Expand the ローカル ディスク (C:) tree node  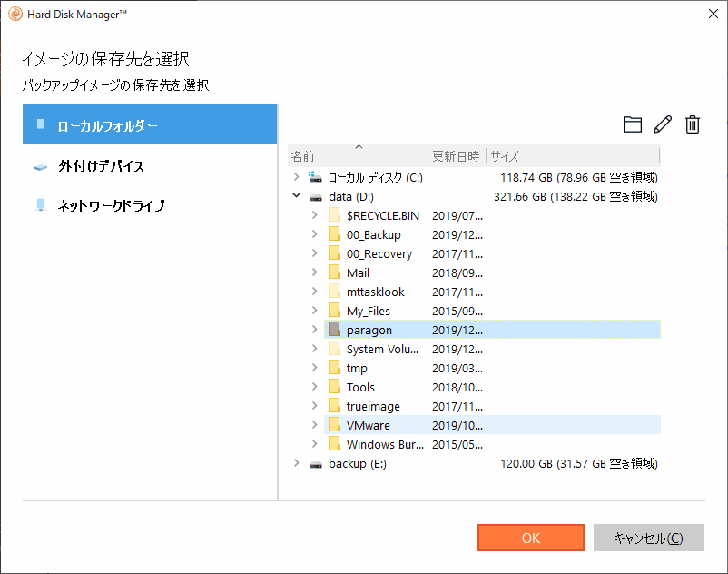pyautogui.click(x=296, y=177)
